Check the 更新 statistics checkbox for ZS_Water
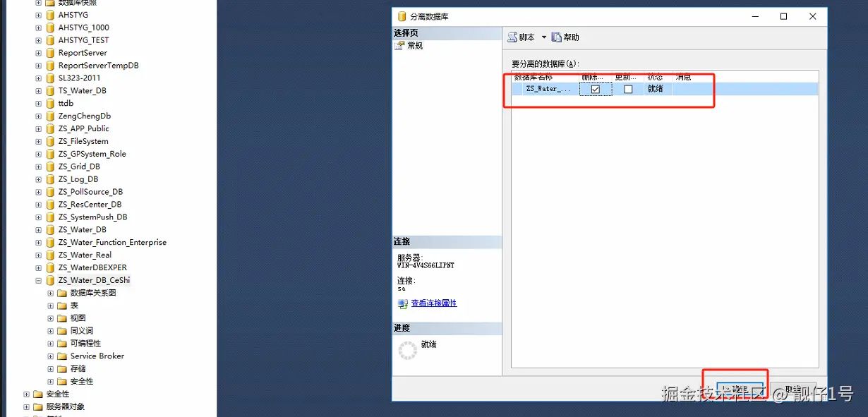 (x=628, y=90)
